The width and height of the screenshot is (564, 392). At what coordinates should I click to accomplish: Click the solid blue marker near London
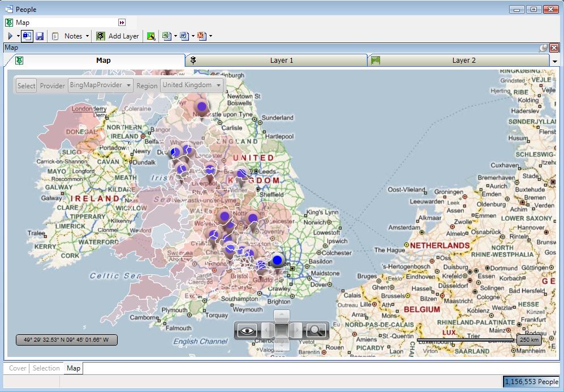pyautogui.click(x=277, y=260)
